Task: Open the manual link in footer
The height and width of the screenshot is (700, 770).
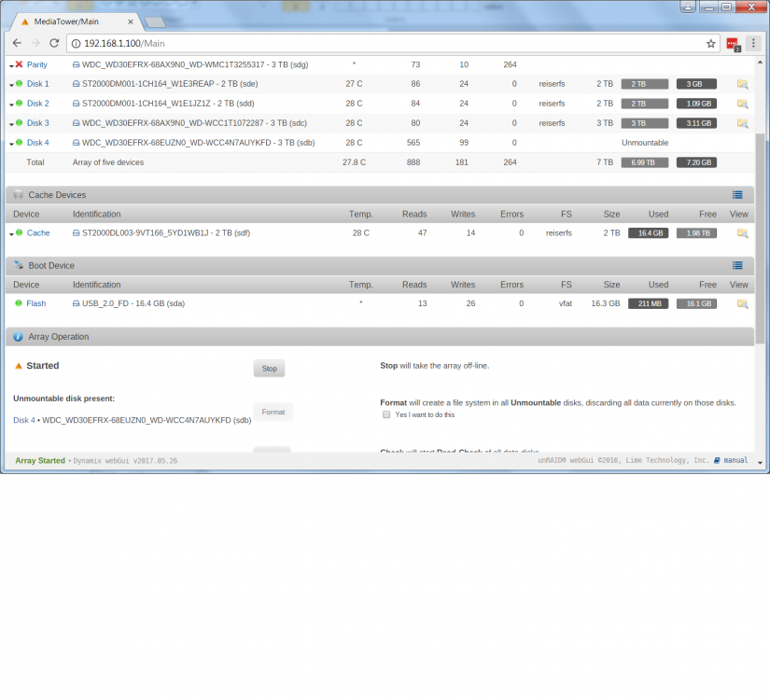Action: tap(735, 460)
